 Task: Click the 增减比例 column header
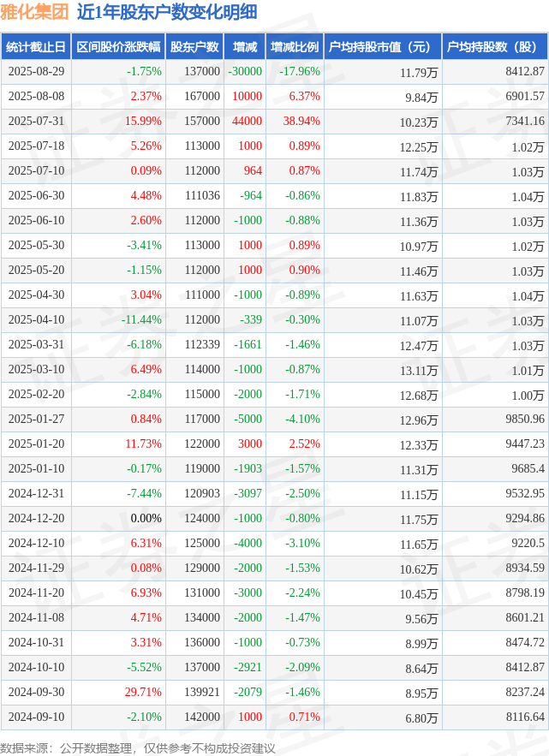[x=295, y=47]
